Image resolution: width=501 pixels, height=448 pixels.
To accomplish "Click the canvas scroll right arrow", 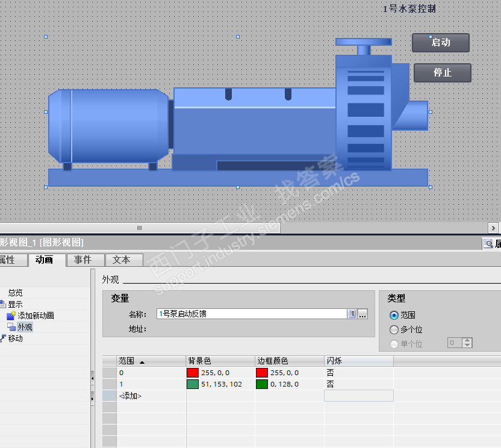I will 493,228.
